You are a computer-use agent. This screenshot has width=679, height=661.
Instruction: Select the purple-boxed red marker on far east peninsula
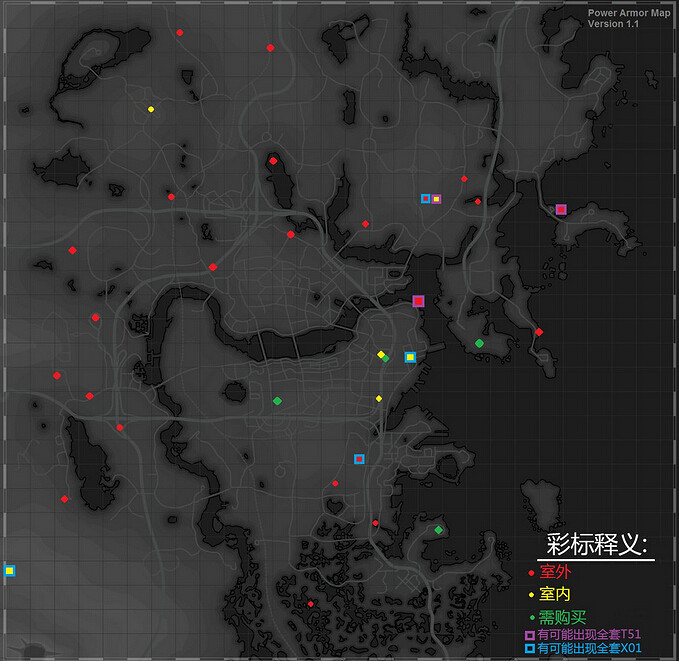[561, 210]
